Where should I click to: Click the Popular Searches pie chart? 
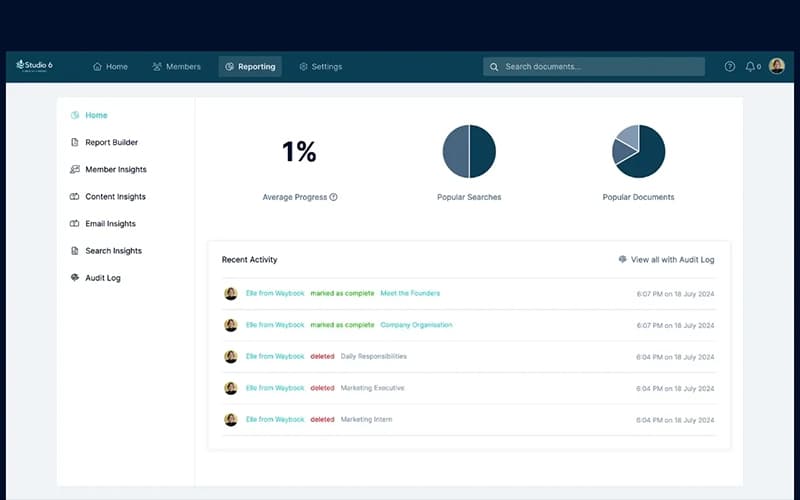(x=469, y=152)
